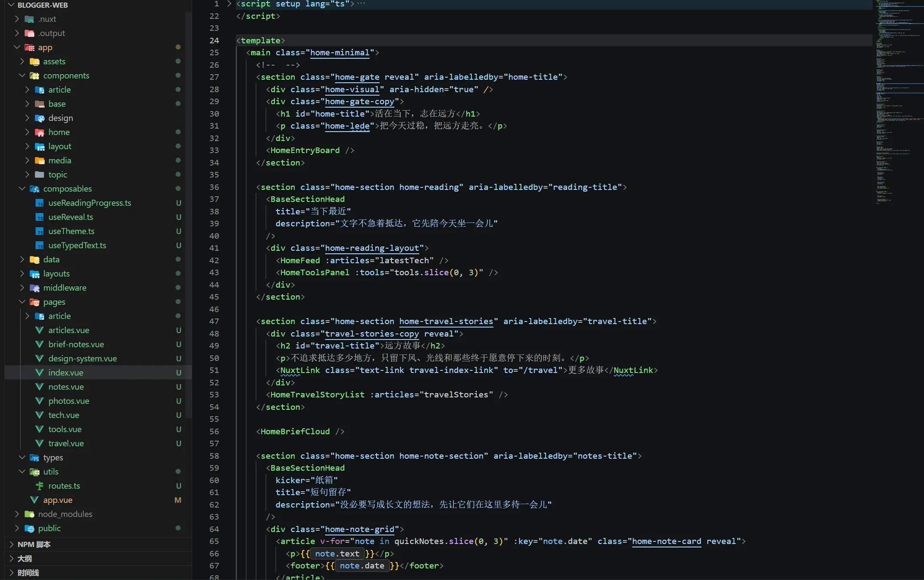Viewport: 924px width, 580px height.
Task: Click the media folder icon
Action: click(40, 161)
